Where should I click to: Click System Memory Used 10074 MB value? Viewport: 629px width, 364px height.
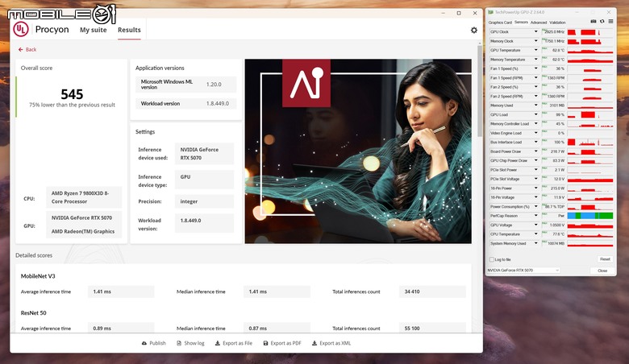coord(553,243)
